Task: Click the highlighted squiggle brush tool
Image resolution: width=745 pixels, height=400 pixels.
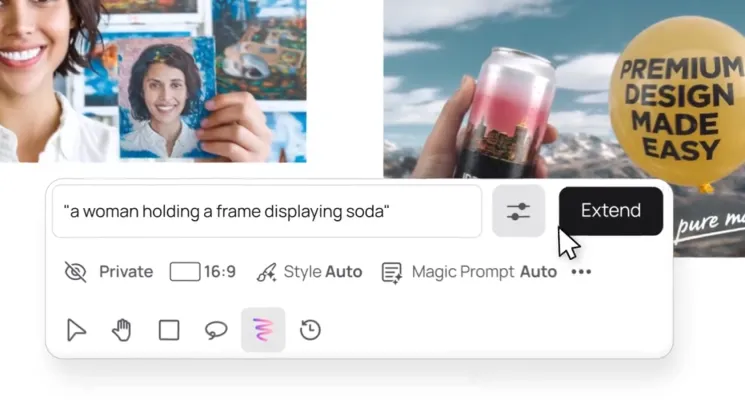Action: click(263, 330)
